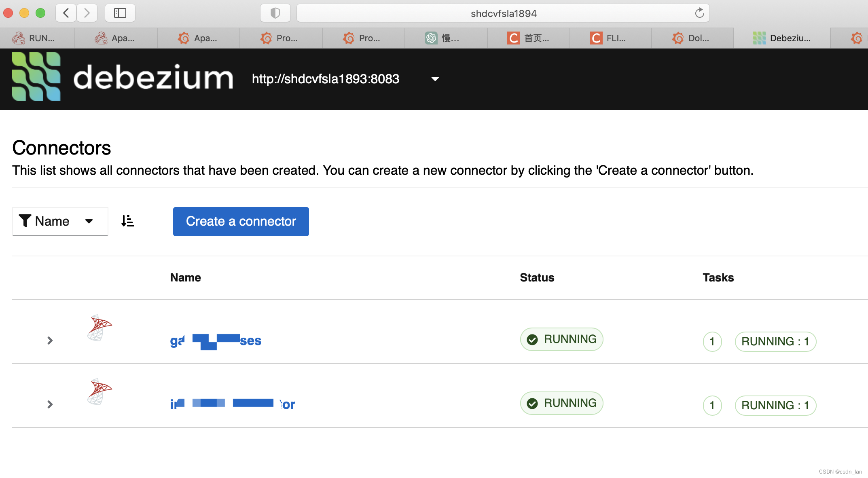This screenshot has height=478, width=868.
Task: Expand the second connector row ending in 'or'
Action: click(50, 404)
